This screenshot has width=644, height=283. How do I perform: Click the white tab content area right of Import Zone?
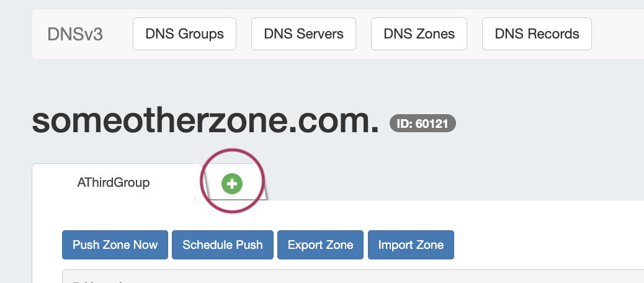pos(546,245)
